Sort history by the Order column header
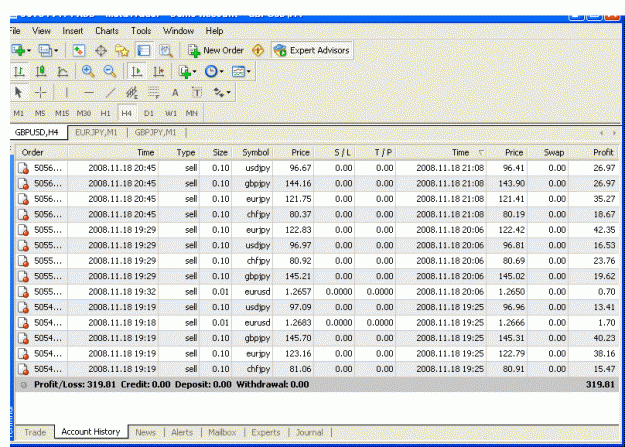The height and width of the screenshot is (447, 625). pyautogui.click(x=42, y=152)
